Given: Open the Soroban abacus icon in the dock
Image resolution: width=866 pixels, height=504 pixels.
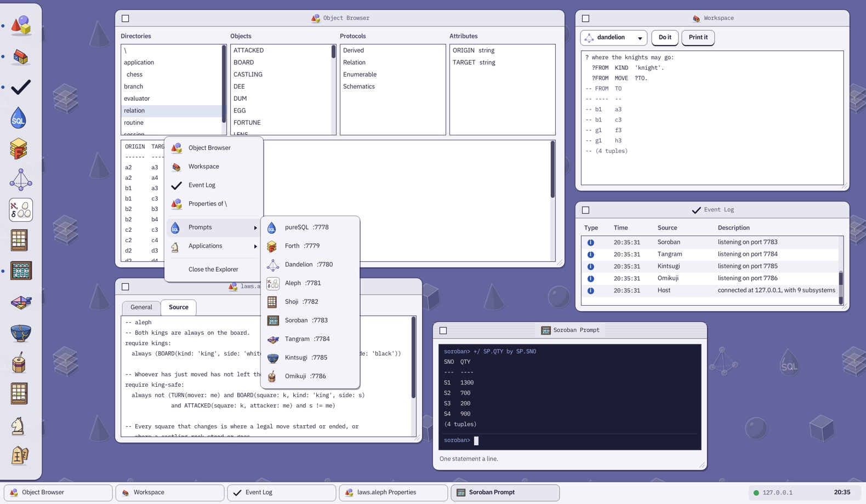Looking at the screenshot, I should [x=21, y=271].
